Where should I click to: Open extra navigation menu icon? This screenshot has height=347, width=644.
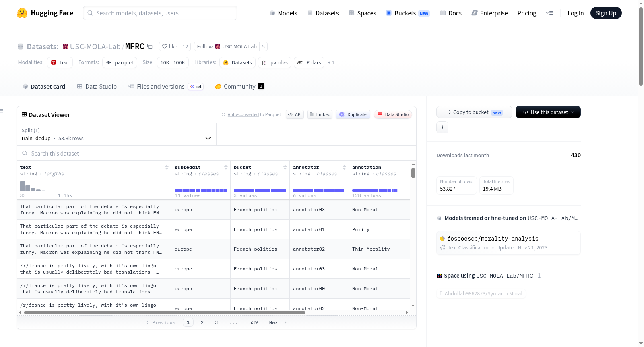[x=549, y=13]
